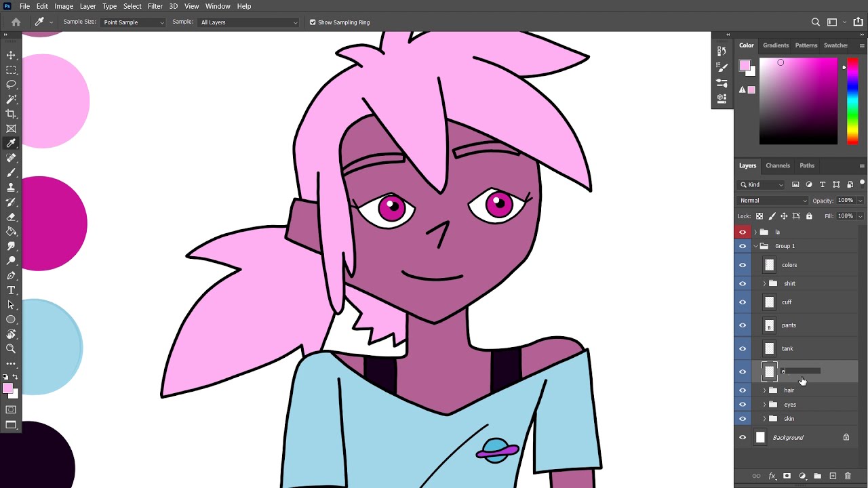Select the Type tool

[x=11, y=290]
